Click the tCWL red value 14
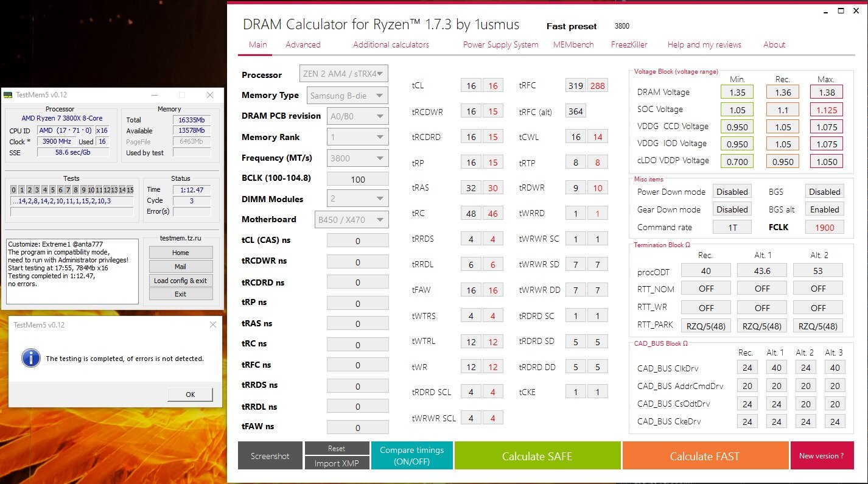 tap(598, 137)
